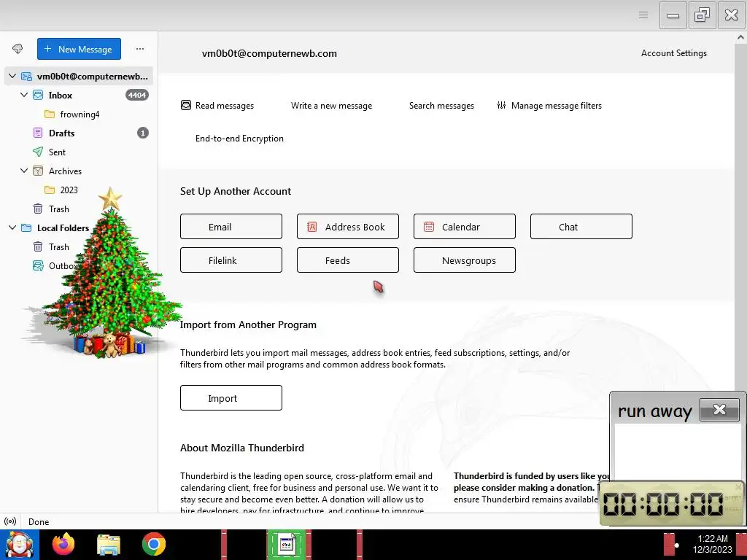Open End-to-end Encryption settings
Screen dimensions: 747x560
(x=239, y=139)
